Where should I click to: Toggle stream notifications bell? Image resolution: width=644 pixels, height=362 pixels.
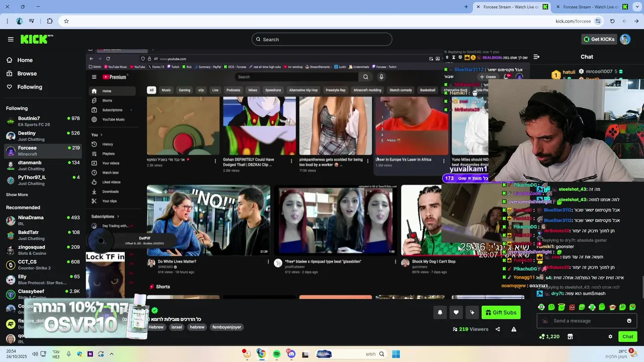[440, 313]
